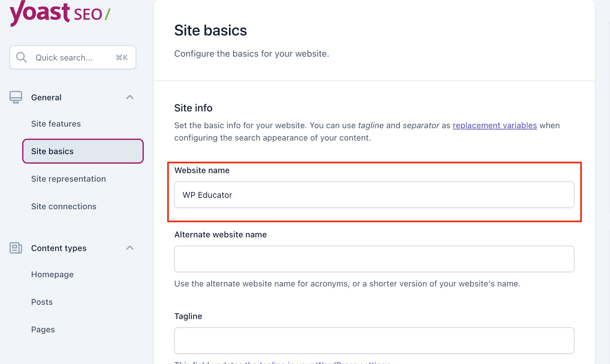
Task: Click the Alternate website name field
Action: pos(374,259)
